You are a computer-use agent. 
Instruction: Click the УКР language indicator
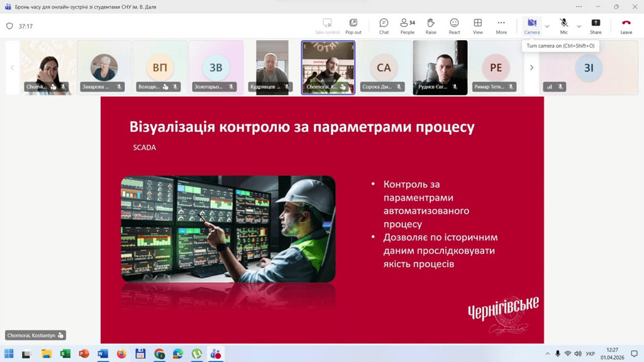click(590, 354)
